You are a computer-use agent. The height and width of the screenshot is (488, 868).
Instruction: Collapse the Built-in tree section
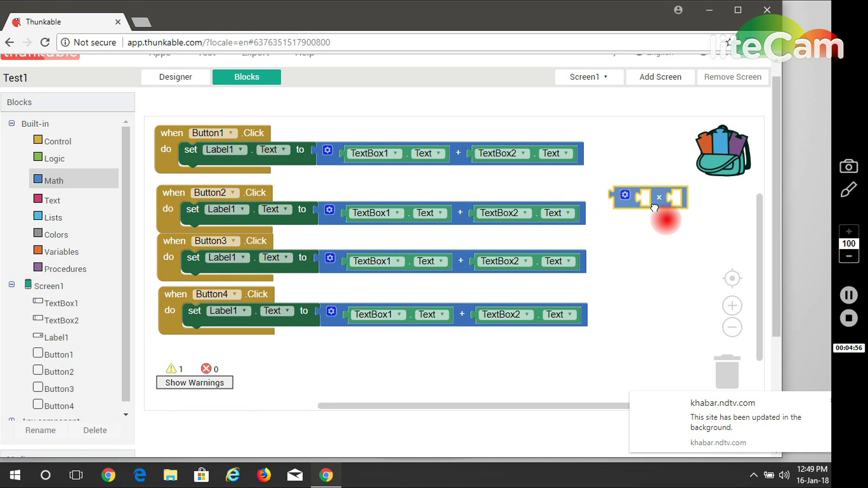pos(12,123)
